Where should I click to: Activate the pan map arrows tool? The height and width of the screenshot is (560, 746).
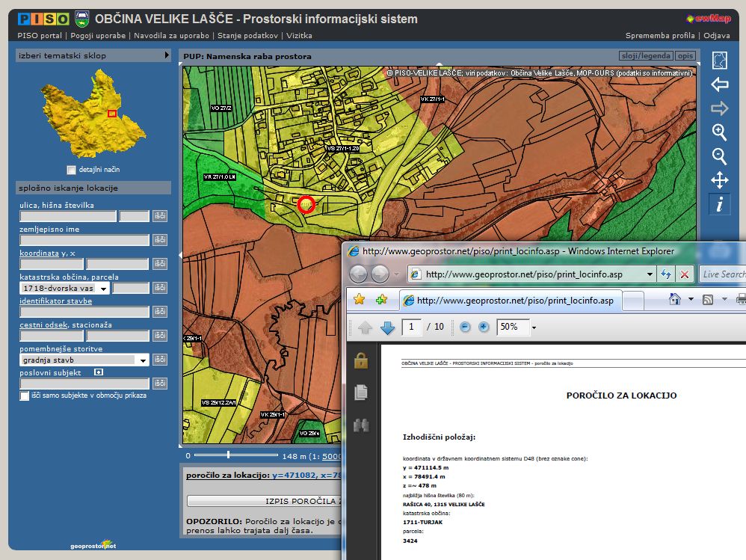719,180
